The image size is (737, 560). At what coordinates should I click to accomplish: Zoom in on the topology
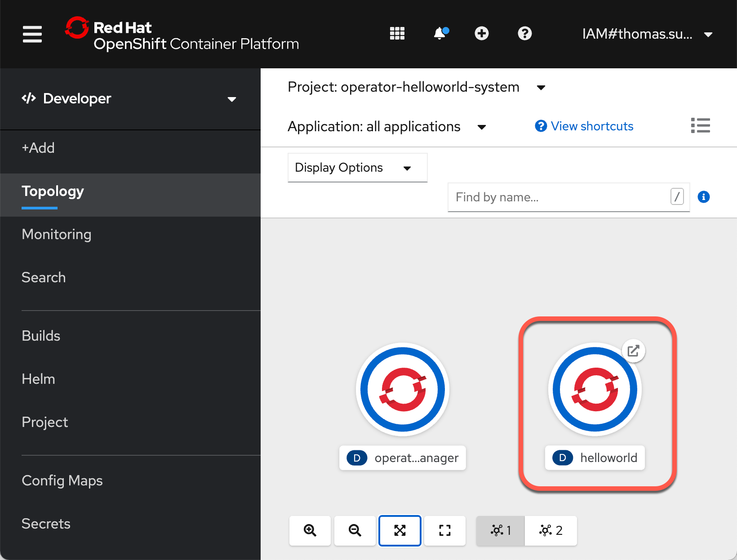tap(310, 531)
